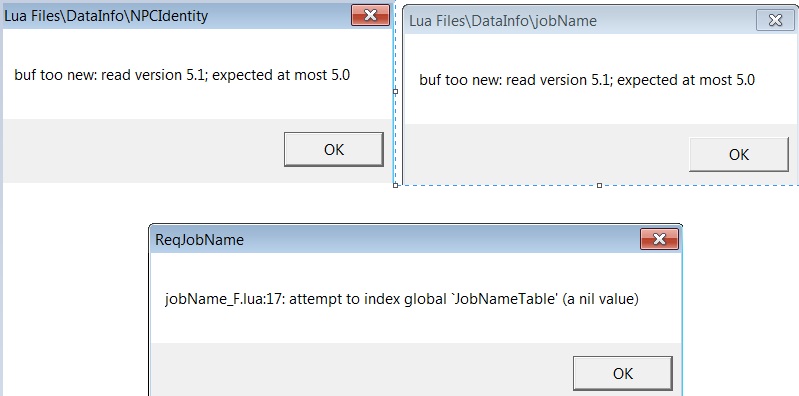
Task: Click the jobName 'buf too new' error message
Action: click(587, 80)
